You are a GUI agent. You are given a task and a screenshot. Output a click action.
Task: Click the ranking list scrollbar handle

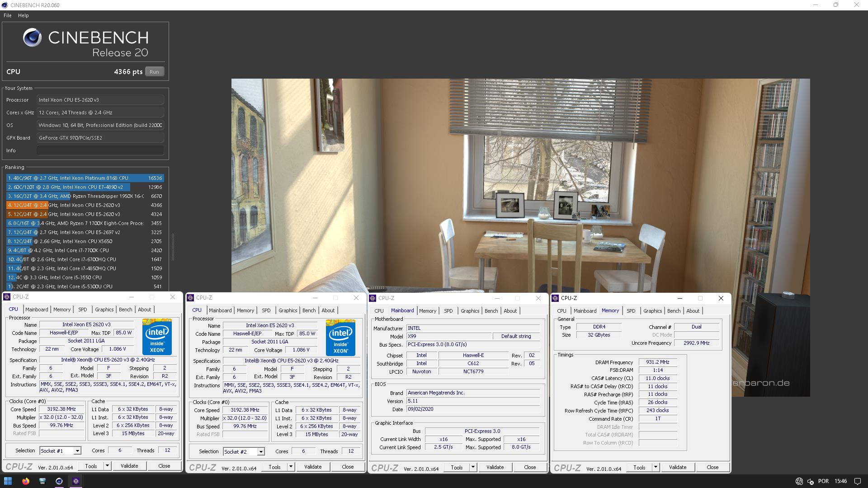tap(173, 247)
